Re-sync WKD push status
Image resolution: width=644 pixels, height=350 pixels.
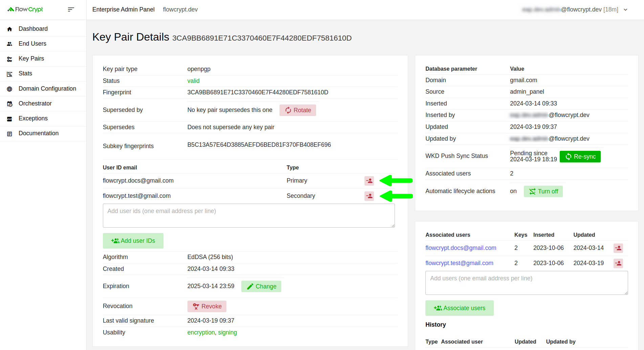coord(580,157)
